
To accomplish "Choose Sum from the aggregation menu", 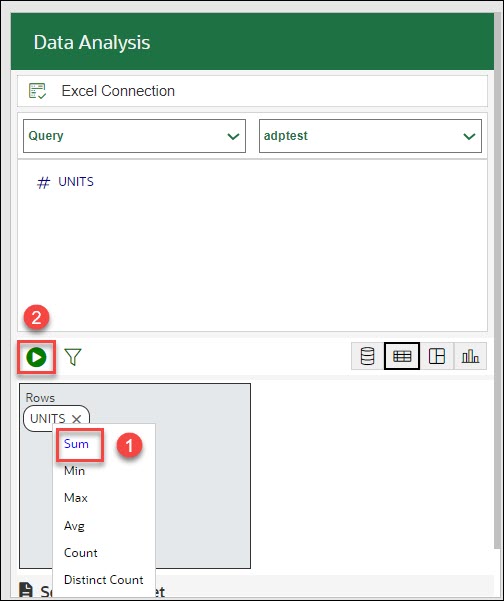I will [x=76, y=444].
